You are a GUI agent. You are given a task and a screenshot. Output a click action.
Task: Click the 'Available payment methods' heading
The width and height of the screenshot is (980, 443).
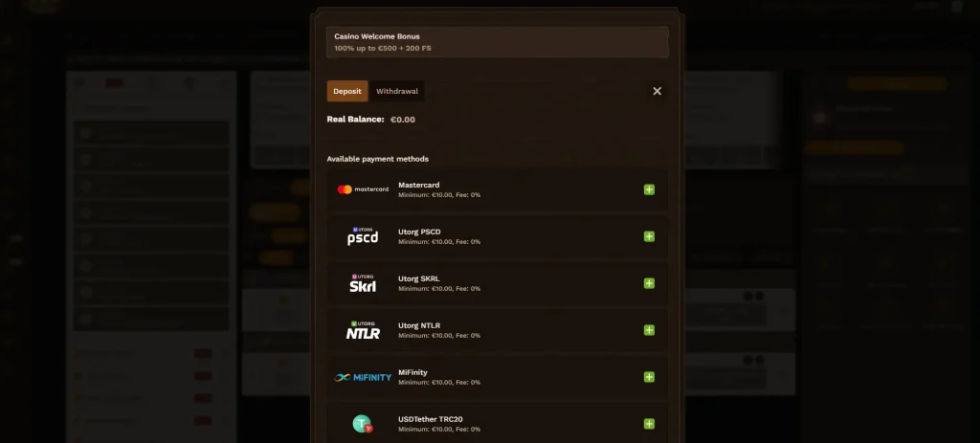tap(377, 159)
